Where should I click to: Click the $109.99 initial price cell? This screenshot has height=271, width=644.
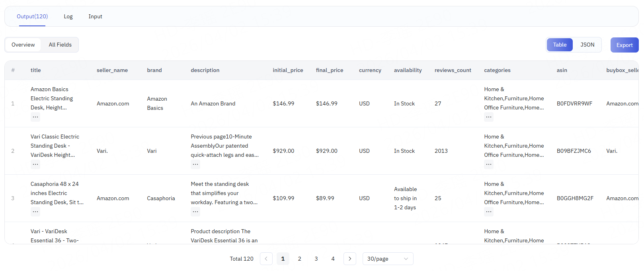283,198
